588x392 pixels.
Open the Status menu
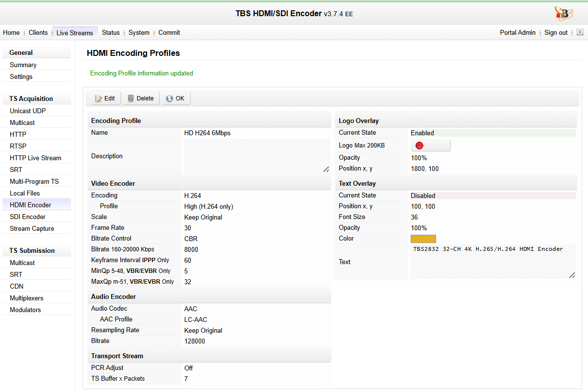(111, 33)
